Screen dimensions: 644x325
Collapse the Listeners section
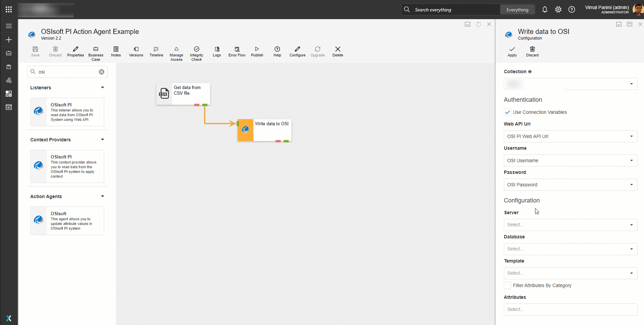pyautogui.click(x=102, y=88)
